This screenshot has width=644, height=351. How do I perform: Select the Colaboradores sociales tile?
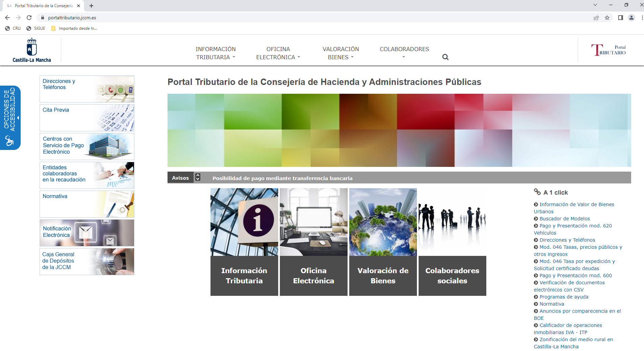452,242
